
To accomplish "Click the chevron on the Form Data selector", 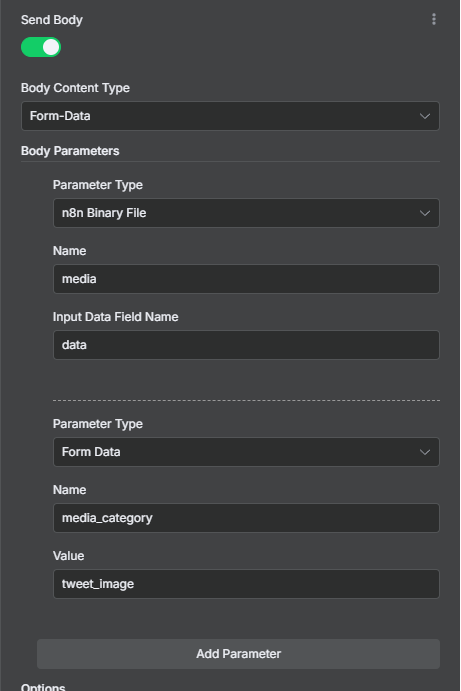I will [x=425, y=452].
